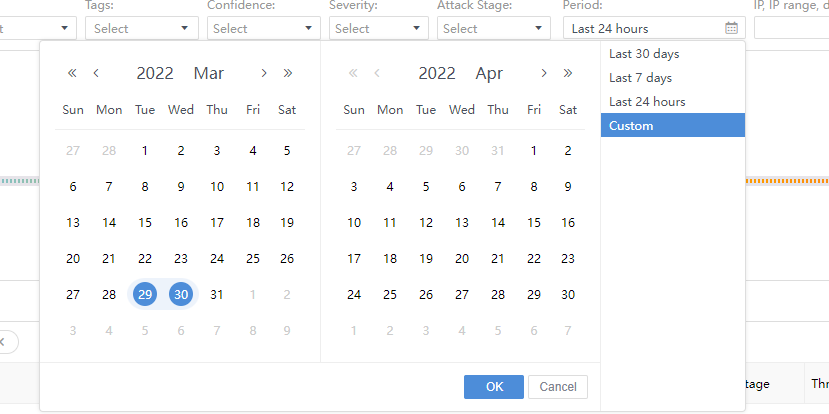
Task: Select March 29 in the calendar
Action: point(145,295)
